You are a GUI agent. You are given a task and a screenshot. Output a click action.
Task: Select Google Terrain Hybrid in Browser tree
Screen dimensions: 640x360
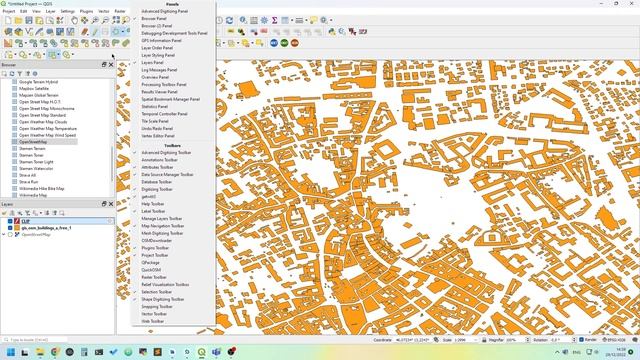[38, 82]
